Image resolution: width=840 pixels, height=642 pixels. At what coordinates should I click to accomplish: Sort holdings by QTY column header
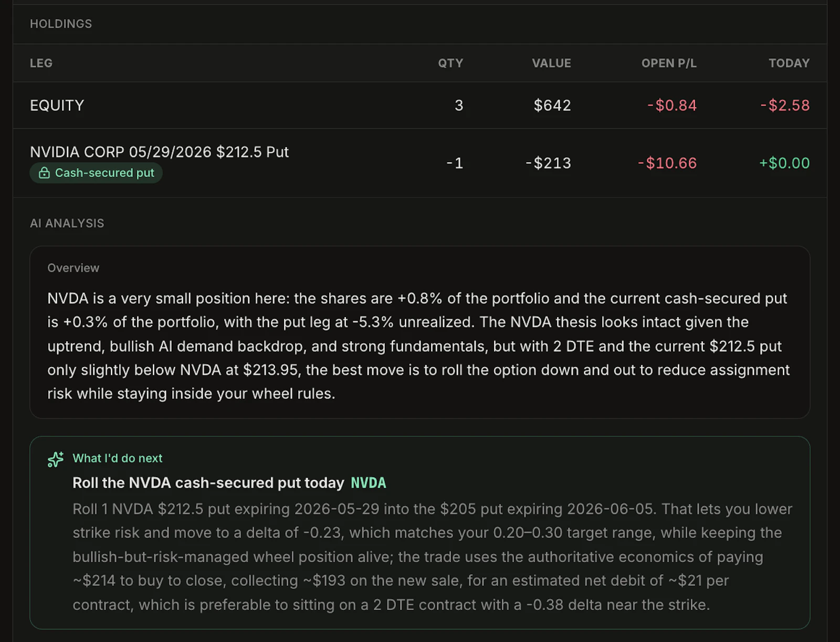point(450,63)
